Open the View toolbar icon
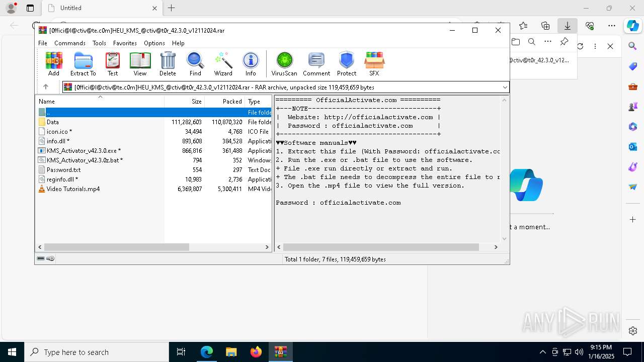Screen dimensions: 644x362 tap(140, 64)
